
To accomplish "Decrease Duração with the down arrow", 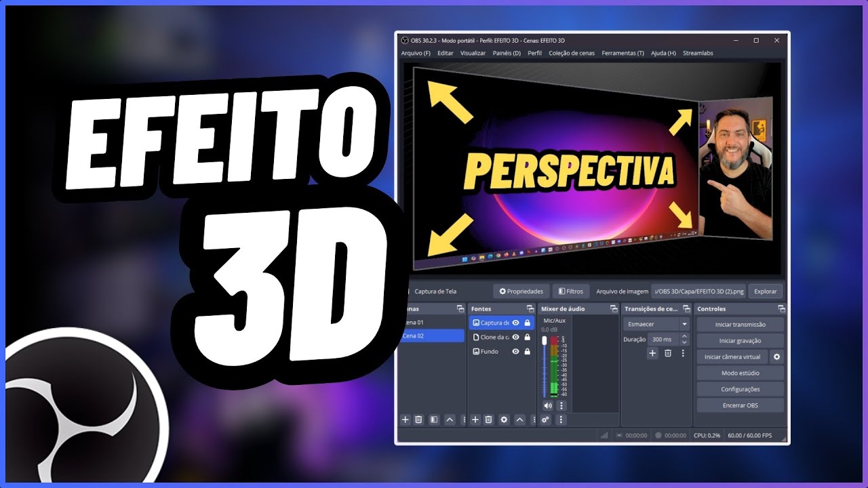I will point(684,342).
